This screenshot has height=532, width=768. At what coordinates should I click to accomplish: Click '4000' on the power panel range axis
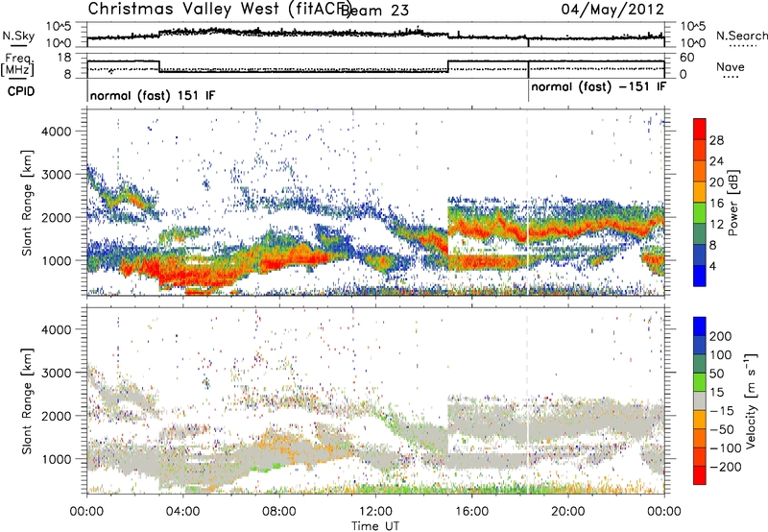57,132
